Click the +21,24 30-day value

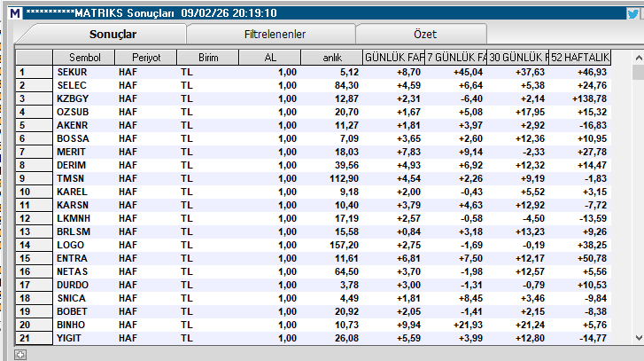530,325
